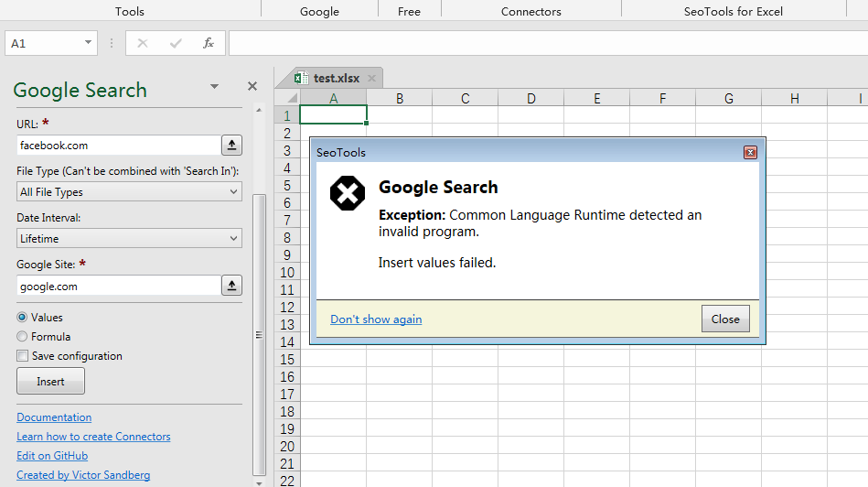
Task: Click the Google Site input field
Action: (119, 286)
